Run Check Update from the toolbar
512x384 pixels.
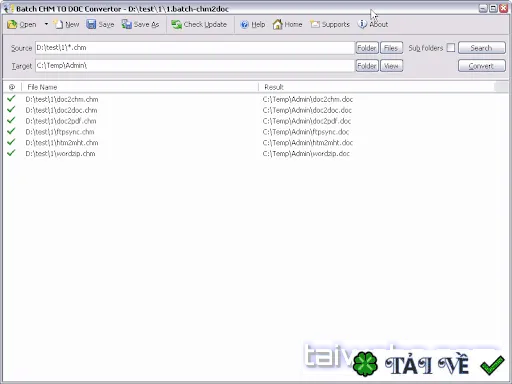(x=199, y=24)
